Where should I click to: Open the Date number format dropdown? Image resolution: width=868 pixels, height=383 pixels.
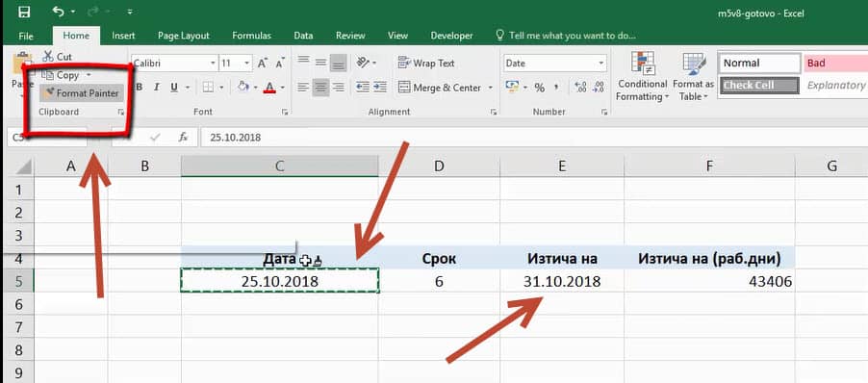[x=601, y=64]
